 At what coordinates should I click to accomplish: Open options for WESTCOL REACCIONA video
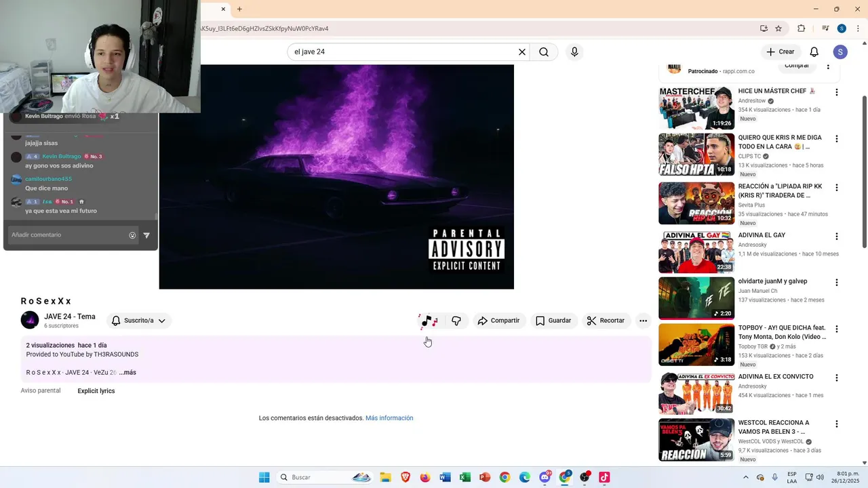point(836,424)
